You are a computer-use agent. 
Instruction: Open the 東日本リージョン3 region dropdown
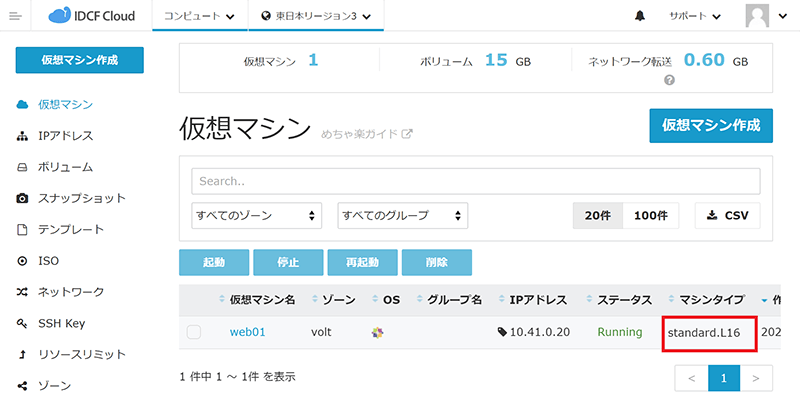pyautogui.click(x=315, y=16)
